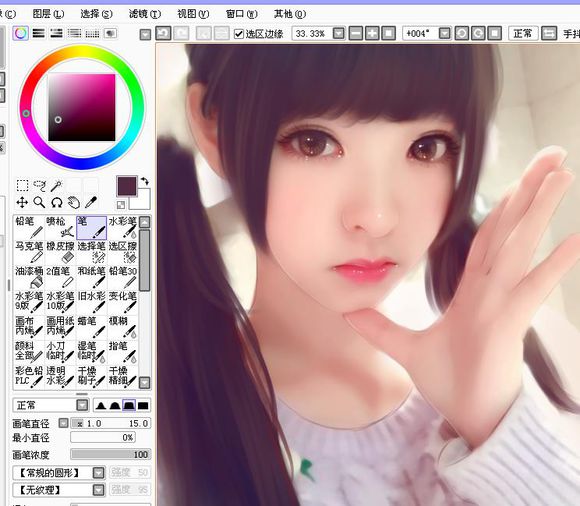Pick the 橡皮擦 eraser tool
Screen dimensions: 580x506
60,252
